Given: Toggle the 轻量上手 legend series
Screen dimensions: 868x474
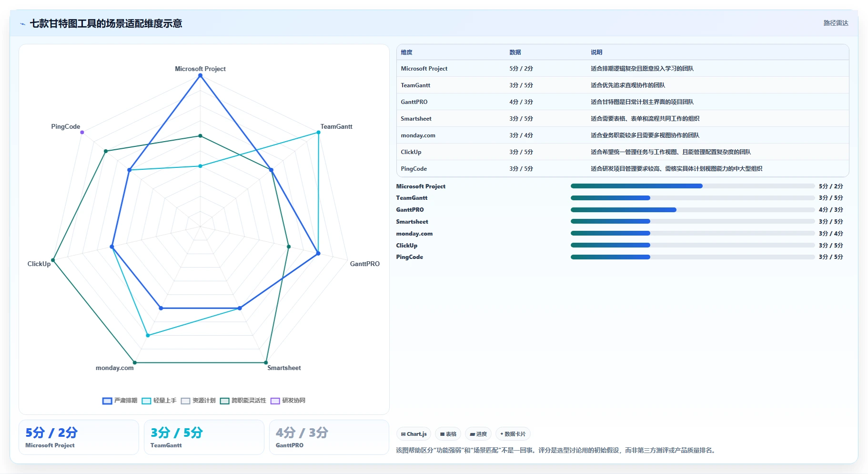Looking at the screenshot, I should 159,401.
